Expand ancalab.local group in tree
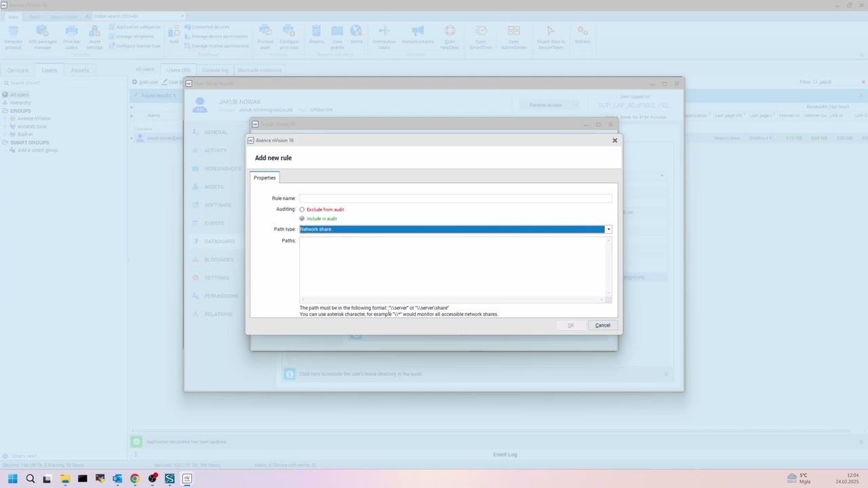Viewport: 868px width, 488px height. pyautogui.click(x=5, y=127)
